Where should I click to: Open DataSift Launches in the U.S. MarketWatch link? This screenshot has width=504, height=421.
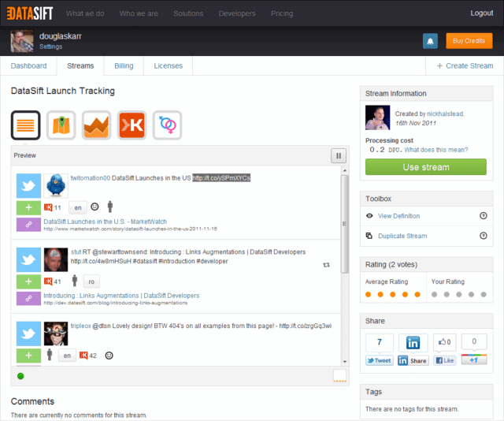click(x=105, y=222)
